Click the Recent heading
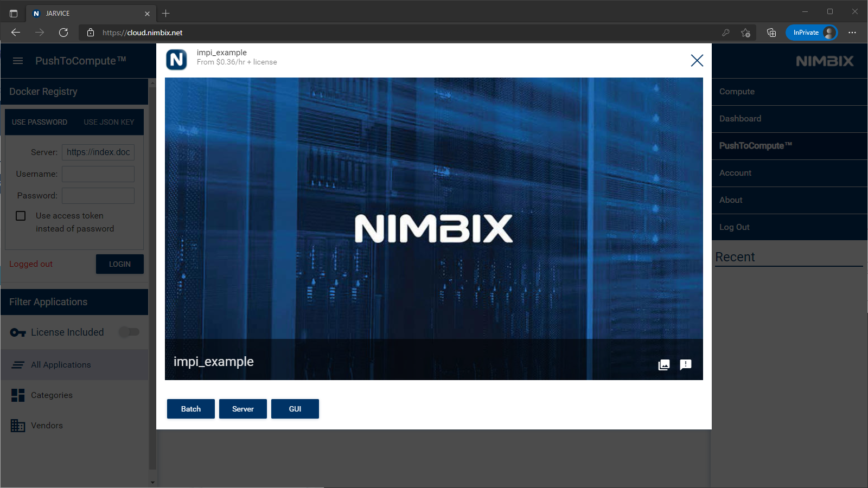 735,257
